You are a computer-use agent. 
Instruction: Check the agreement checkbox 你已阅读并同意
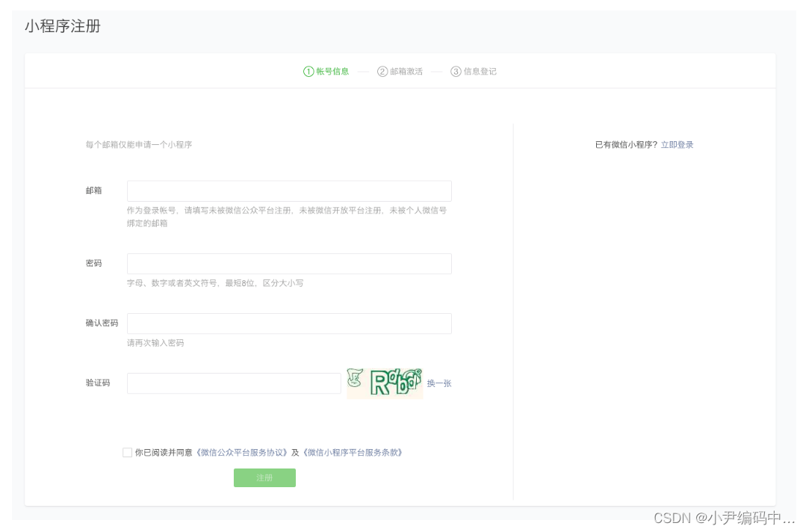[x=128, y=452]
